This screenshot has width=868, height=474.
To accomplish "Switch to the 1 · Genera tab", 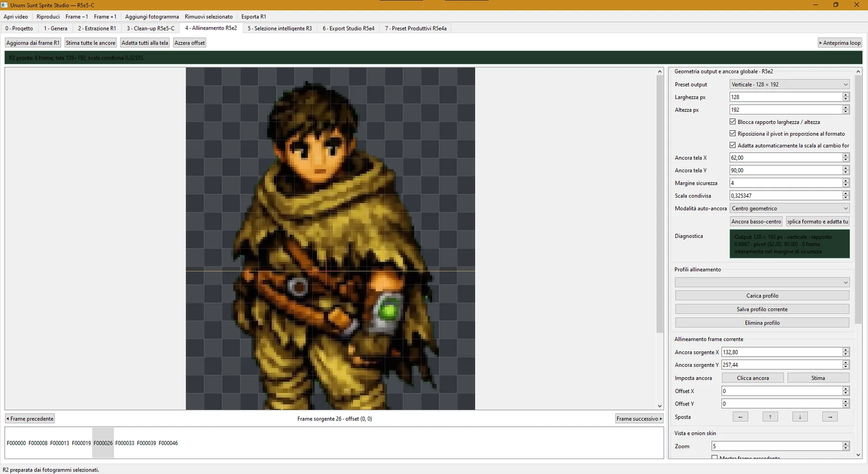I will 55,28.
